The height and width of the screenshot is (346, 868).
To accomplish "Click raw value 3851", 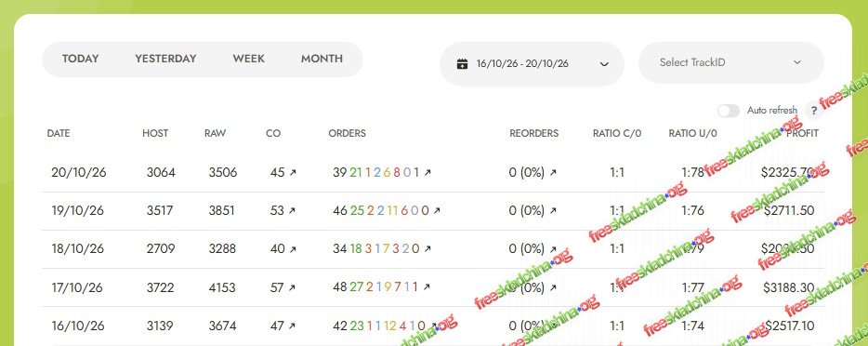I will pyautogui.click(x=221, y=211).
